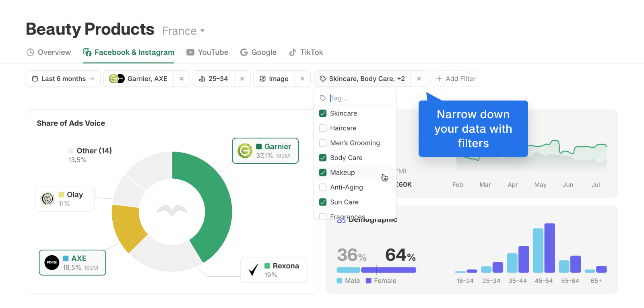Open the Garnier, AXE brand filter
This screenshot has height=308, width=644.
pos(139,79)
